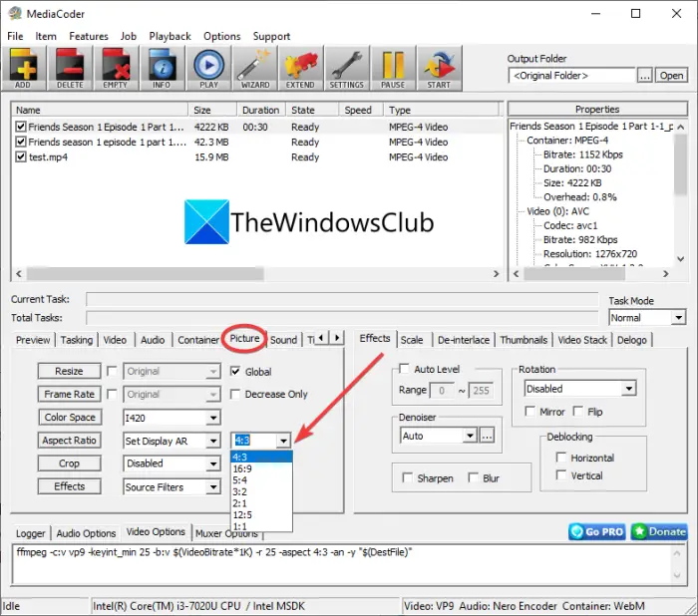Open the Source Filters dropdown
The width and height of the screenshot is (698, 616).
pos(172,487)
